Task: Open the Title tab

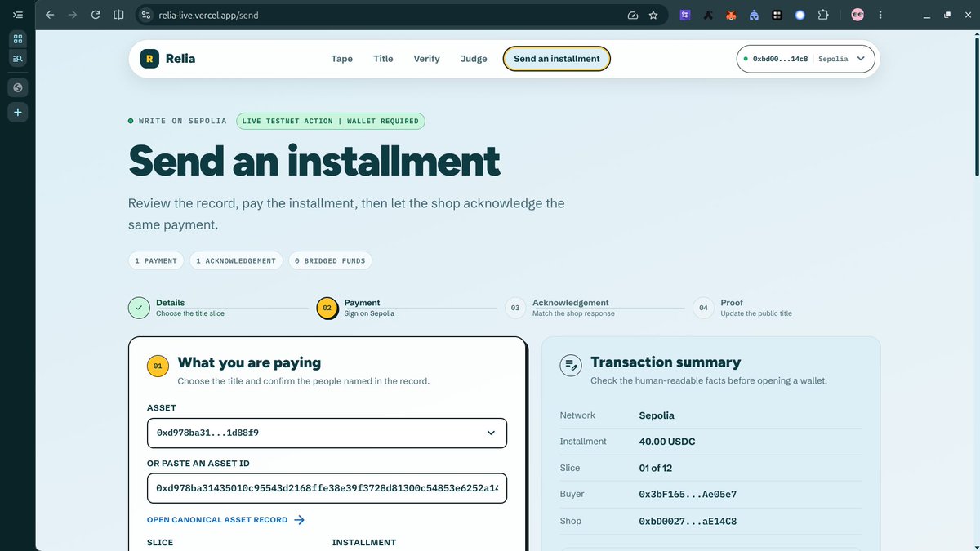Action: [x=383, y=59]
